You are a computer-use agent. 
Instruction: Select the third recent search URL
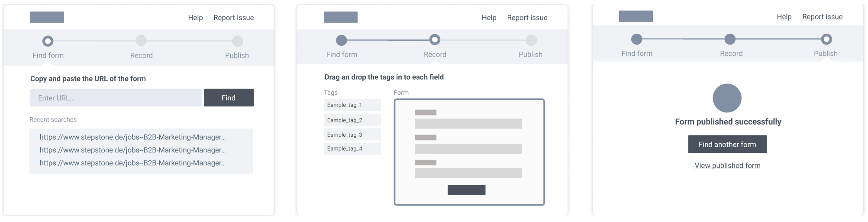(x=132, y=163)
